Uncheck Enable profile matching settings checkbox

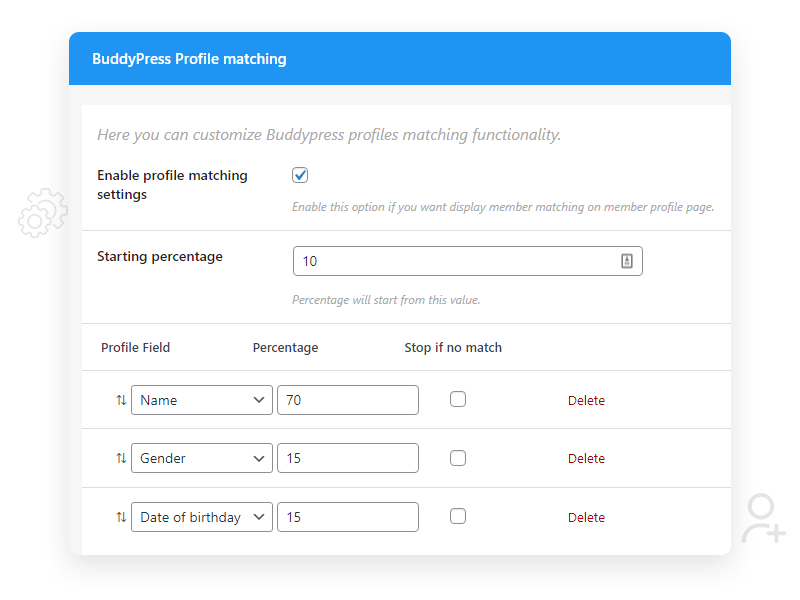[300, 175]
